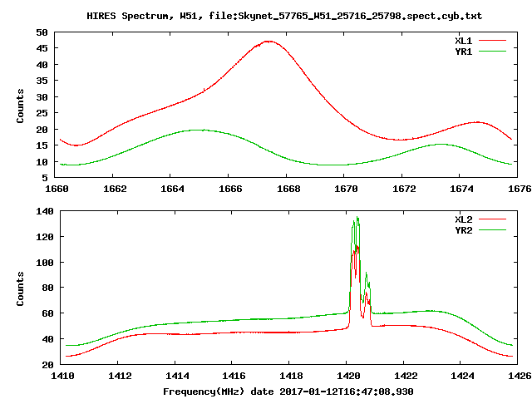This screenshot has height=399, width=532.
Task: Click the 1676 x-axis tick label
Action: tap(520, 189)
